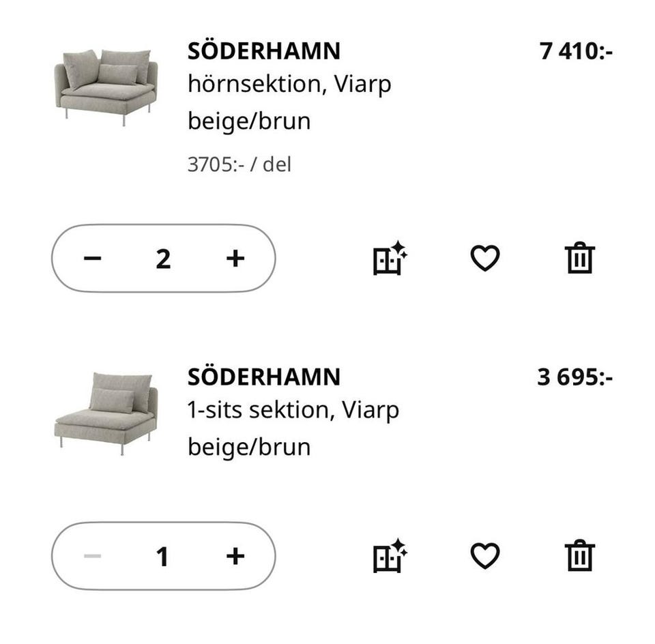Click the 7 410:- total price
Image resolution: width=655 pixels, height=644 pixels.
pyautogui.click(x=576, y=51)
